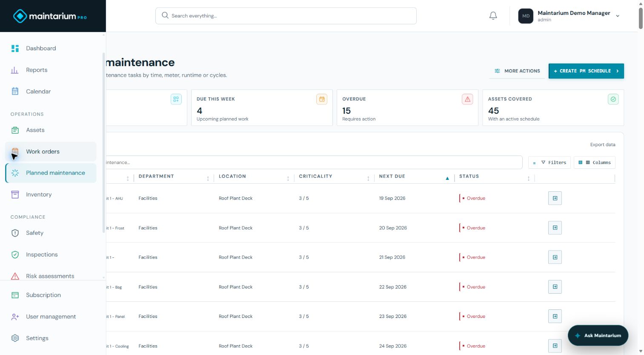The height and width of the screenshot is (355, 644).
Task: Sort the table by Location column
Action: coord(288,179)
